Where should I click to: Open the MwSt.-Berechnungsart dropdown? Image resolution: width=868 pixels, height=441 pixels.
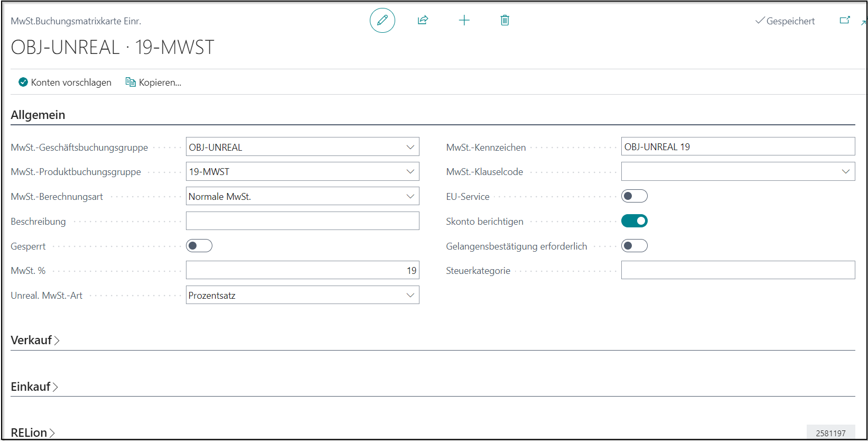(410, 196)
